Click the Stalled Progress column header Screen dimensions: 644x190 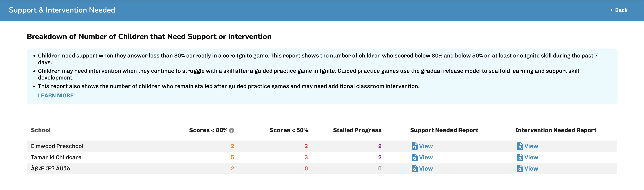tap(357, 130)
